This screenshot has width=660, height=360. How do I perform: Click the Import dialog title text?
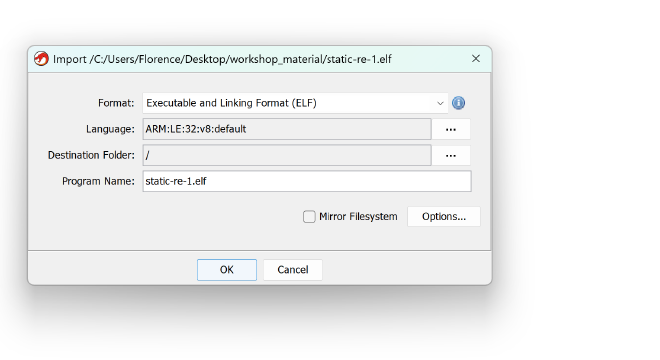click(222, 59)
